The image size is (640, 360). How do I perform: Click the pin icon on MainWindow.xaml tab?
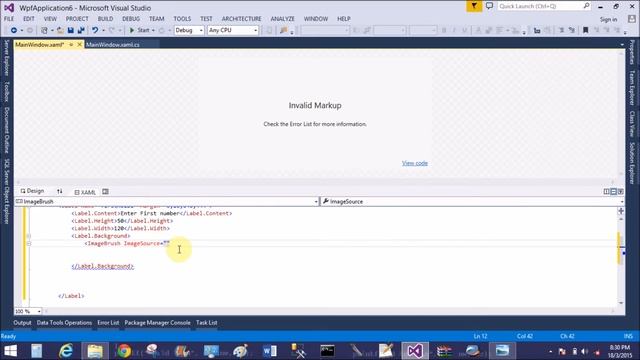click(x=71, y=44)
